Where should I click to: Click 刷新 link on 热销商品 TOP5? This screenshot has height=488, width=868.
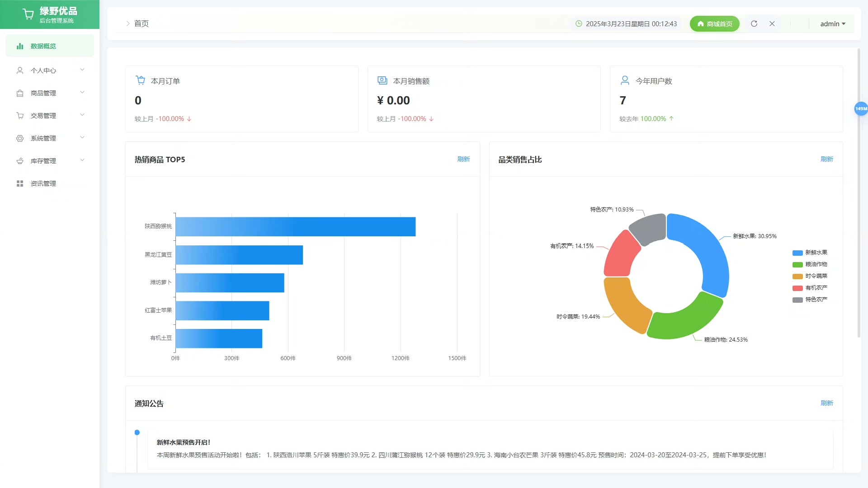click(x=463, y=159)
